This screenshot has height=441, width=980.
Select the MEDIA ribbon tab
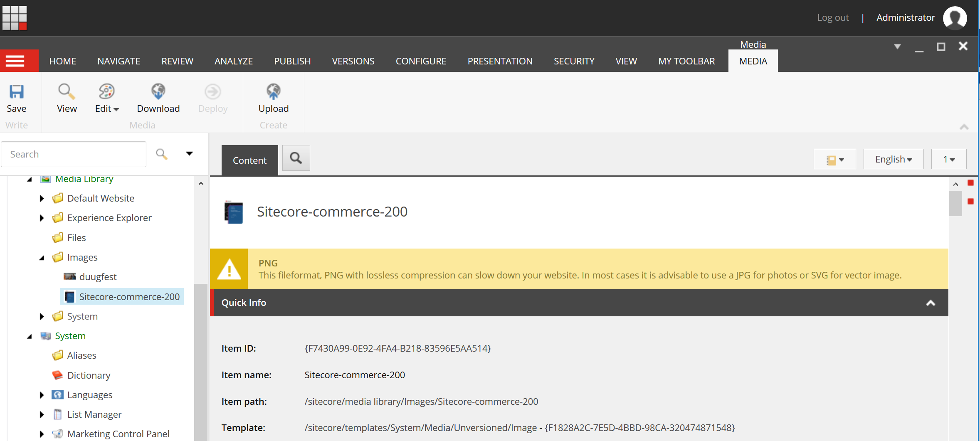click(x=753, y=61)
